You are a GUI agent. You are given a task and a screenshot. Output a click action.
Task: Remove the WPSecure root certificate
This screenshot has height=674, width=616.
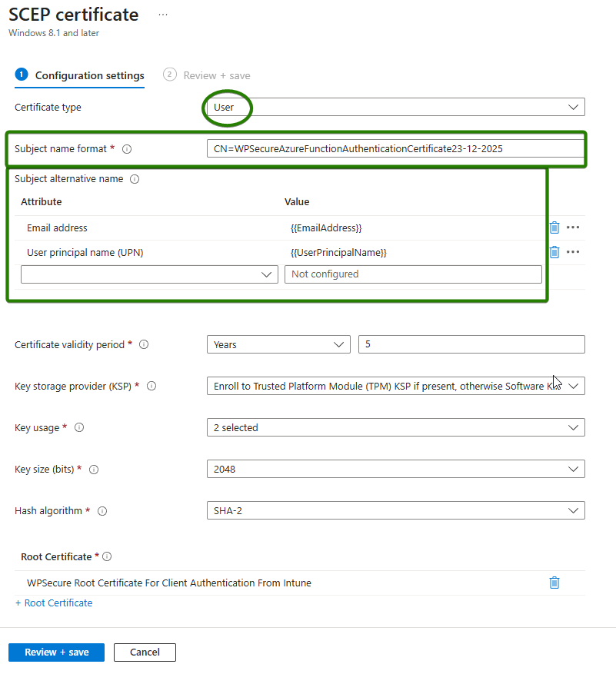(x=554, y=583)
